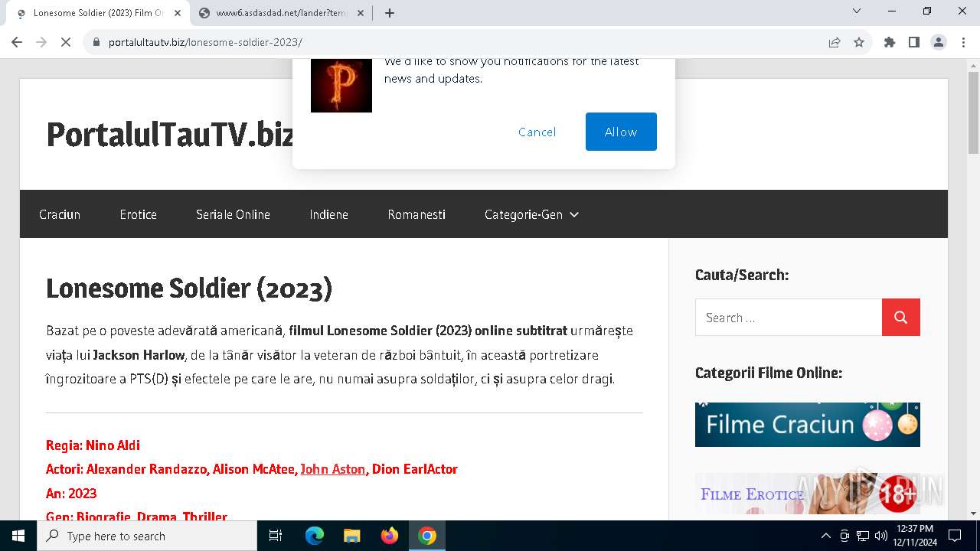The width and height of the screenshot is (980, 551).
Task: Click the Lonesome Soldier (2023) heading
Action: pyautogui.click(x=189, y=289)
